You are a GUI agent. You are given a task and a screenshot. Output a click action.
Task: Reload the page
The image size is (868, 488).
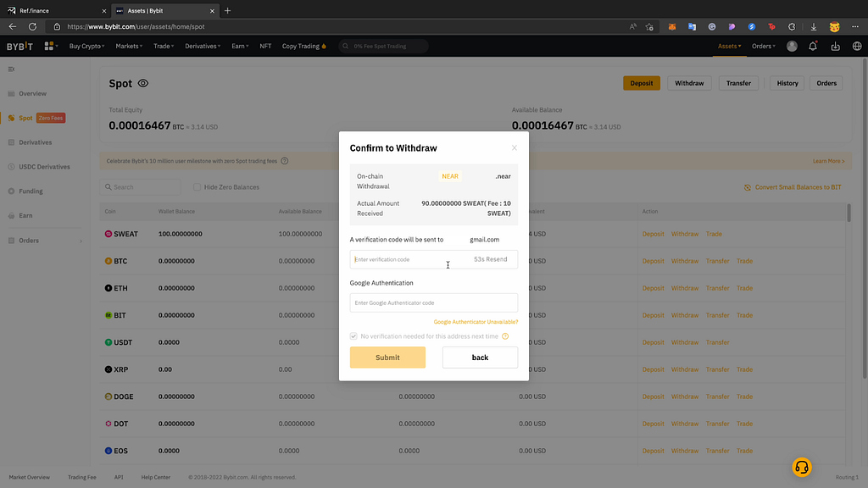pos(33,26)
